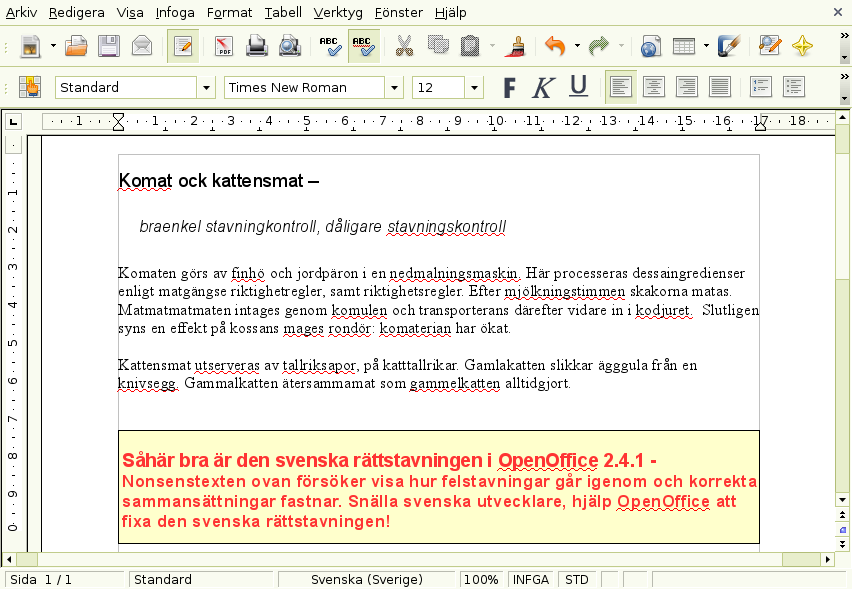Open a file with the folder icon
Image resolution: width=852 pixels, height=589 pixels.
[x=76, y=46]
